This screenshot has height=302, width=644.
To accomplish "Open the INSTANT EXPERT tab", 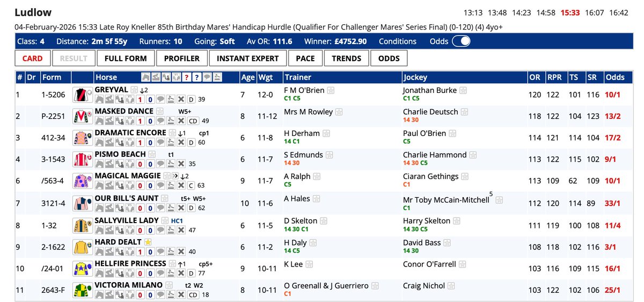I will click(x=247, y=59).
